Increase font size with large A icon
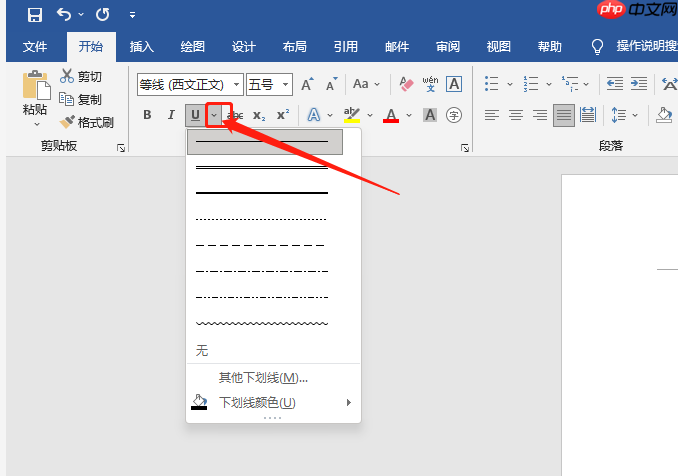Image resolution: width=678 pixels, height=476 pixels. pos(307,84)
